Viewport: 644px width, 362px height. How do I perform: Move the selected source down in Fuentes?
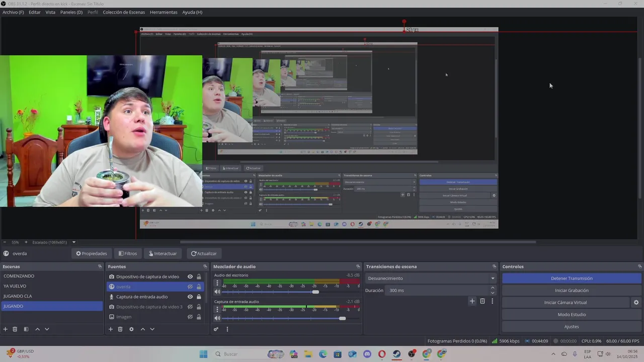tap(152, 329)
